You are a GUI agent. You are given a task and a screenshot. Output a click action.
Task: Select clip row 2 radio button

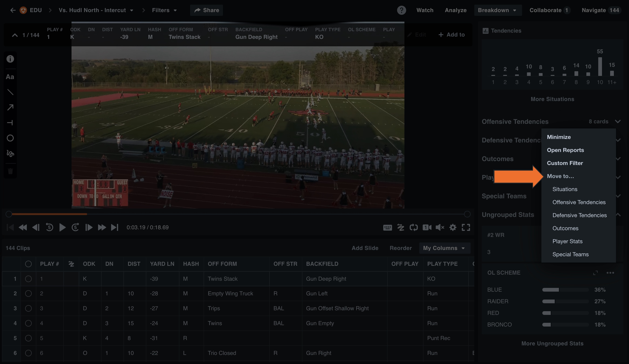(x=28, y=293)
